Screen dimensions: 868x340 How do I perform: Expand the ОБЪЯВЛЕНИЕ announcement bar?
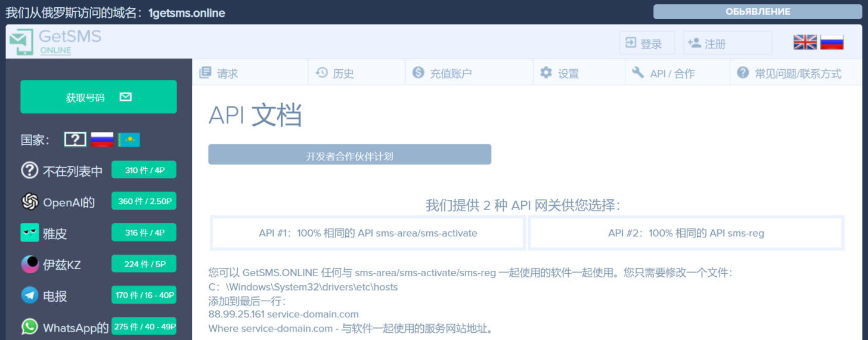(x=757, y=12)
